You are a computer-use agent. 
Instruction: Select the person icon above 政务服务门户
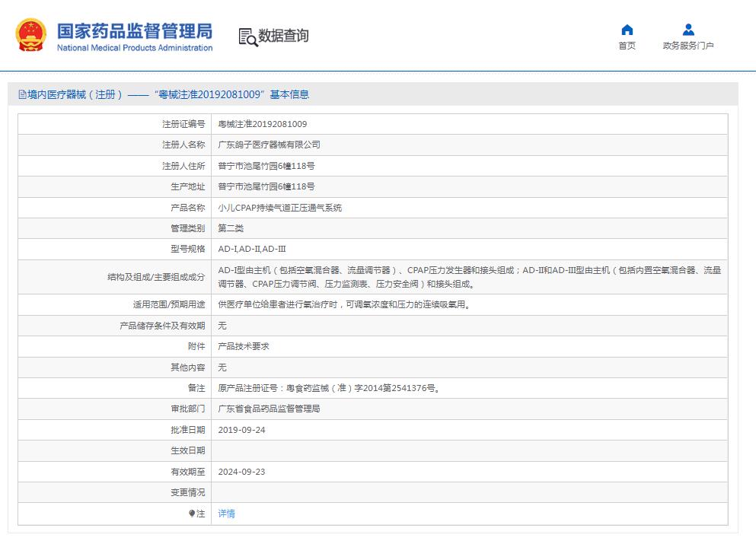tap(687, 29)
